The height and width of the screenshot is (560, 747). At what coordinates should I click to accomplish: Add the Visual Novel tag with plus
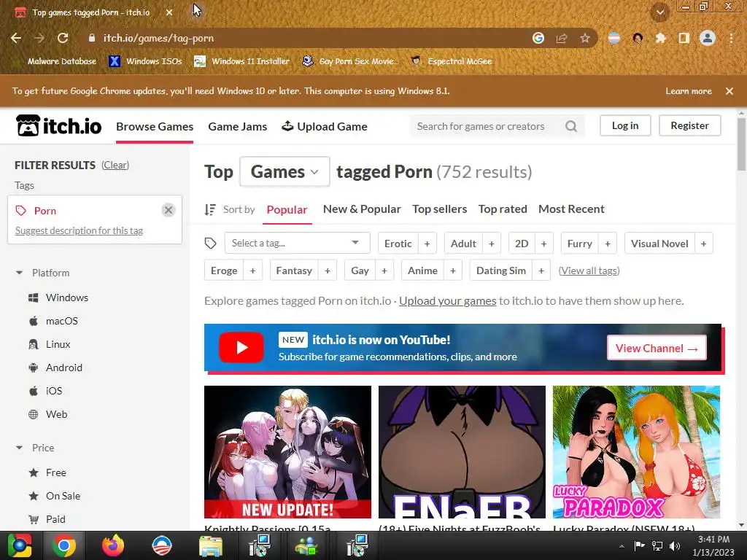point(703,244)
